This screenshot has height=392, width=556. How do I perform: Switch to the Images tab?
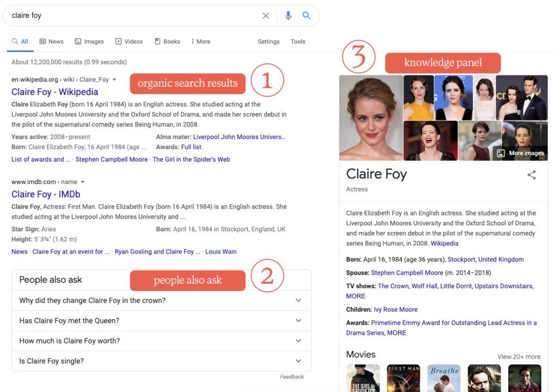[89, 41]
